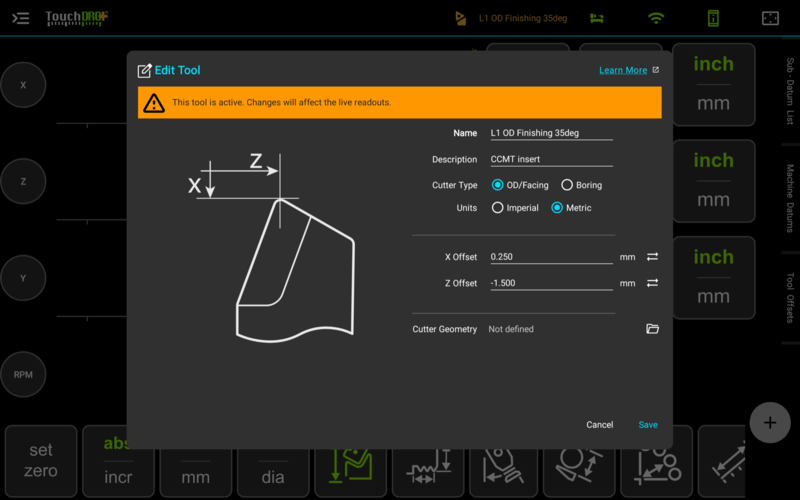Select OD/Facing cutter type
The width and height of the screenshot is (800, 500).
[520, 185]
